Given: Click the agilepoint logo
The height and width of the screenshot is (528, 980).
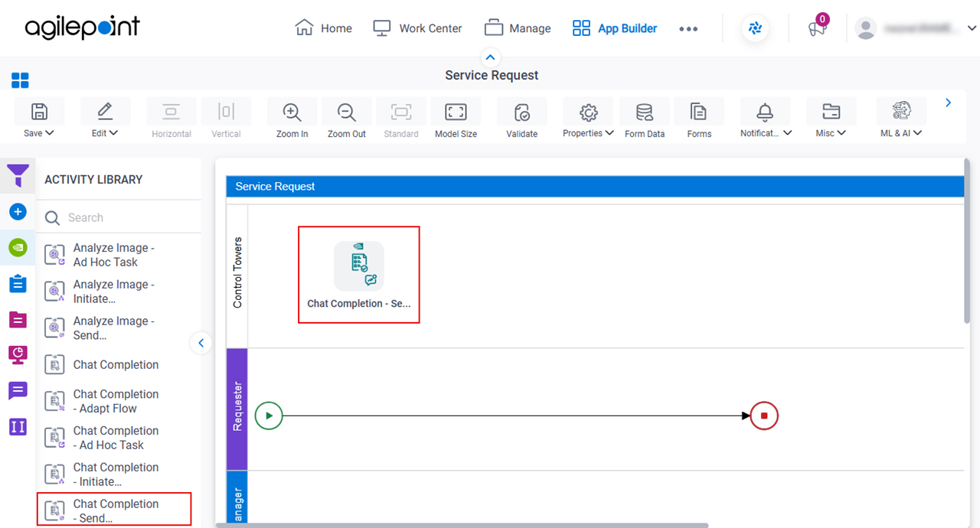Looking at the screenshot, I should click(x=82, y=28).
